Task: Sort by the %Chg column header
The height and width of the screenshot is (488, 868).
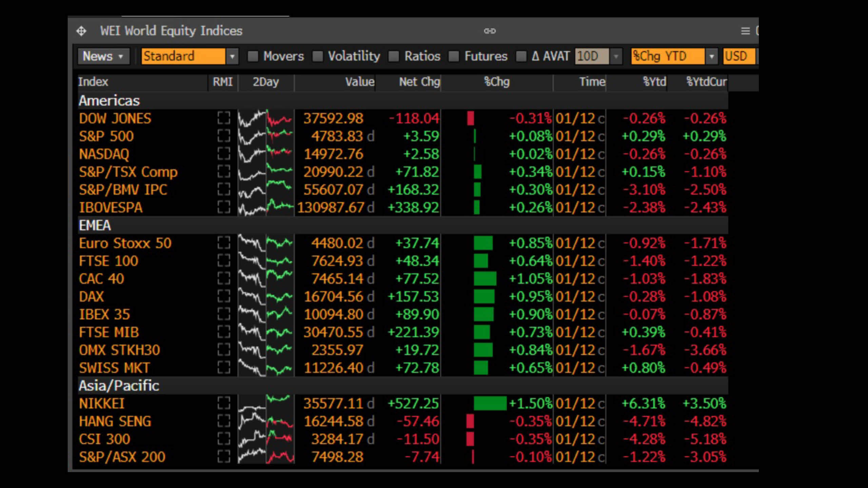Action: coord(497,82)
